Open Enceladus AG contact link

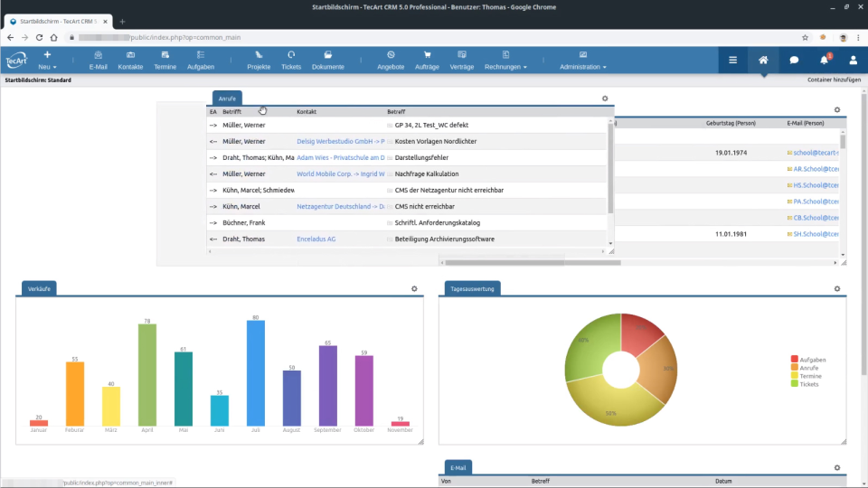[x=316, y=239]
